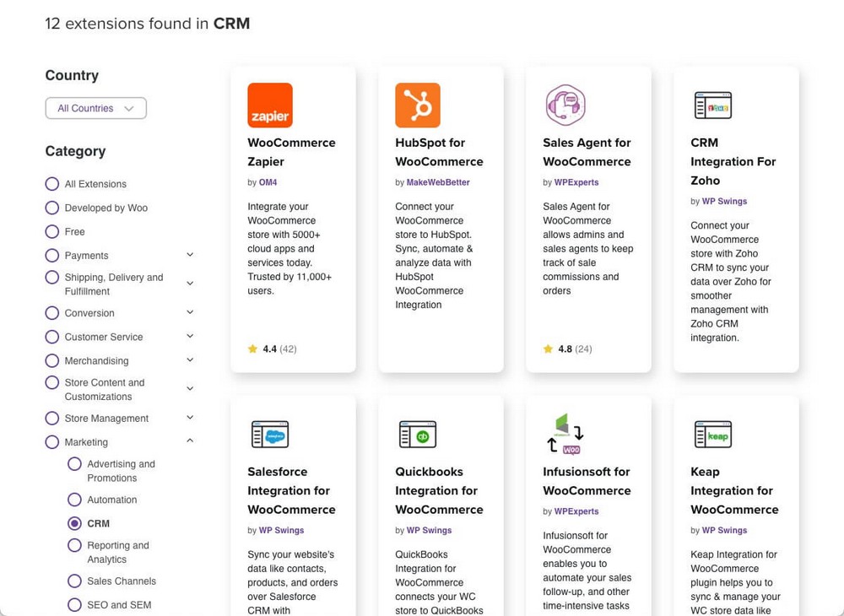Choose the Sales Channels subcategory
Viewport: 844px width, 616px height.
click(75, 581)
